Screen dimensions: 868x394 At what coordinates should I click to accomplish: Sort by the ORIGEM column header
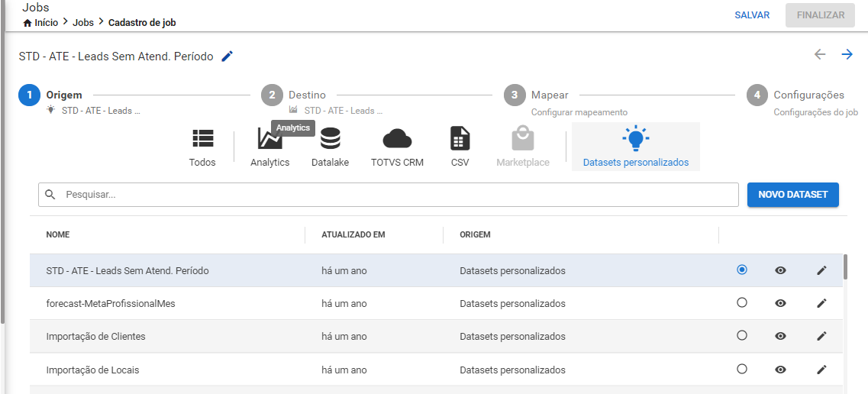click(x=475, y=234)
